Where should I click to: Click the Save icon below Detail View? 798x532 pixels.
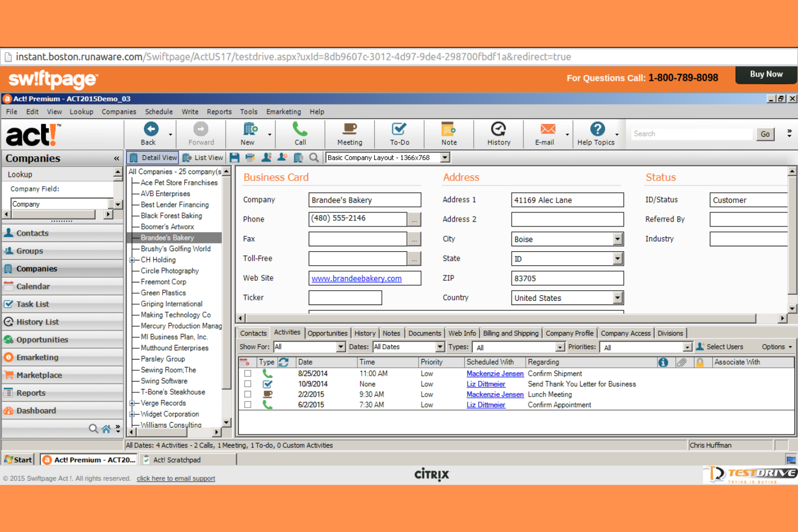(x=234, y=157)
